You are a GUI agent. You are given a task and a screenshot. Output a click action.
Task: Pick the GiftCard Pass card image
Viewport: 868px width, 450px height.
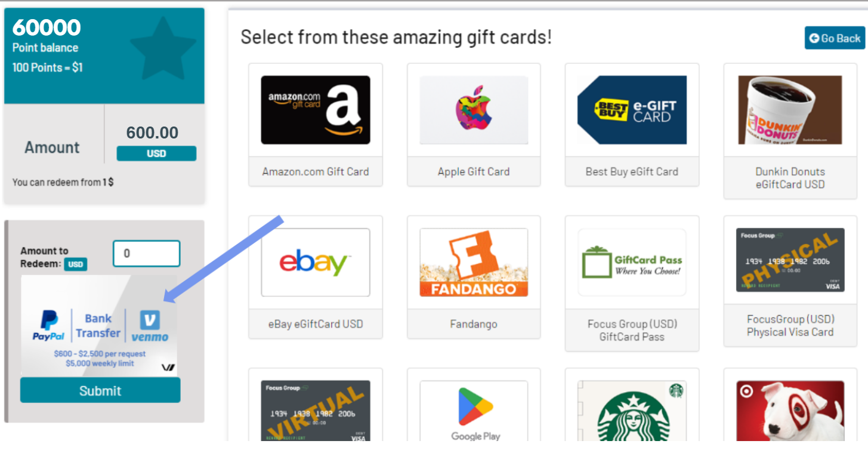tap(632, 263)
